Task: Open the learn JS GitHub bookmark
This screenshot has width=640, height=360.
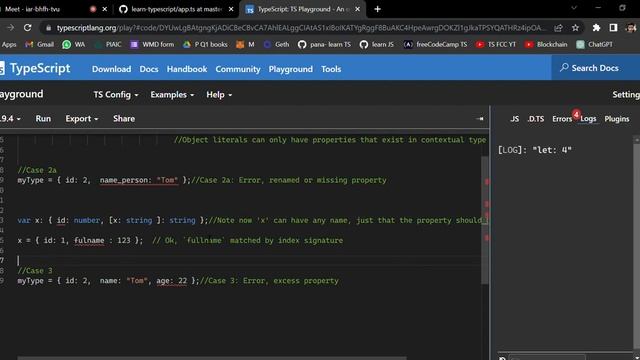Action: pyautogui.click(x=377, y=44)
